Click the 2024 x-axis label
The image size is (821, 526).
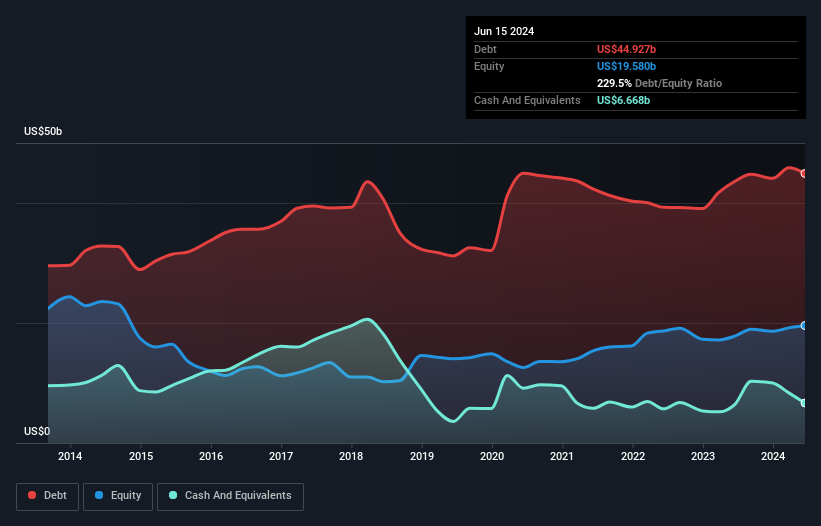[x=773, y=456]
